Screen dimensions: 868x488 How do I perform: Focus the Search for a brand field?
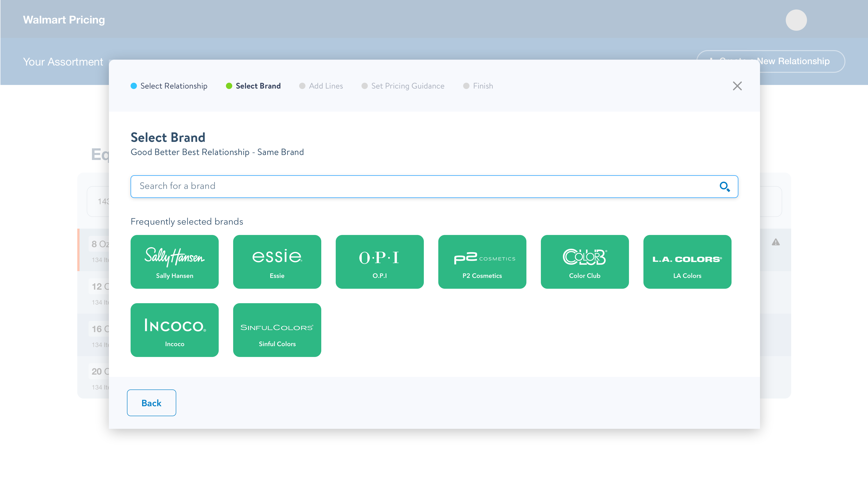[x=434, y=186]
